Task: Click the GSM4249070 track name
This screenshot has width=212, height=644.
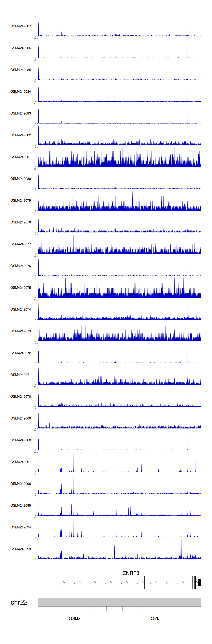Action: [x=20, y=396]
